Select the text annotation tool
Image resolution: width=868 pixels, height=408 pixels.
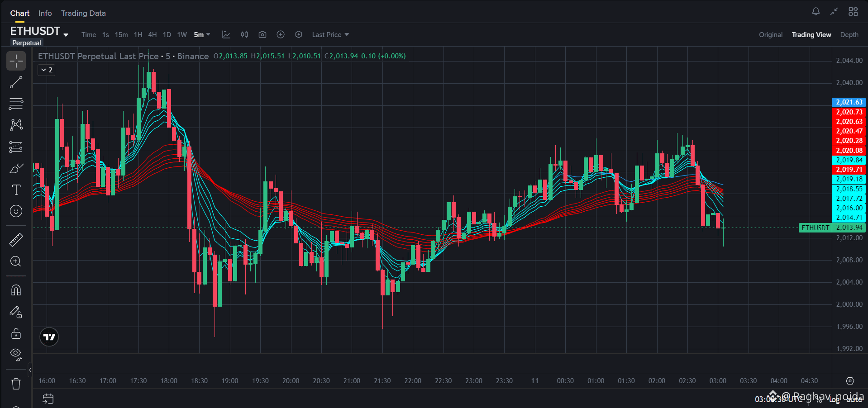click(x=16, y=190)
